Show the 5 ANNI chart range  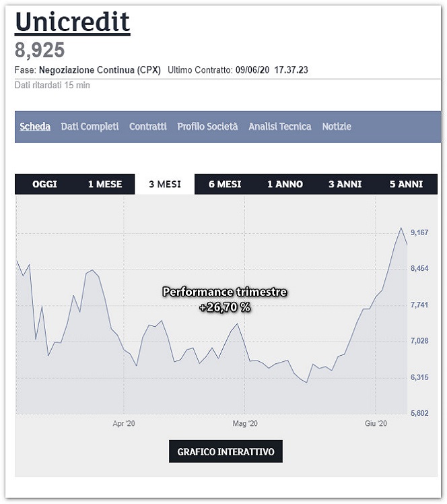click(x=406, y=184)
